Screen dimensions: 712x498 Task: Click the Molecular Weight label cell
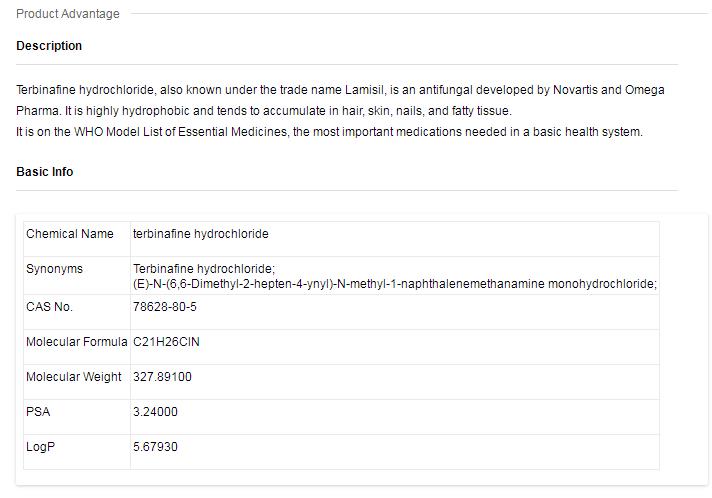[x=76, y=377]
